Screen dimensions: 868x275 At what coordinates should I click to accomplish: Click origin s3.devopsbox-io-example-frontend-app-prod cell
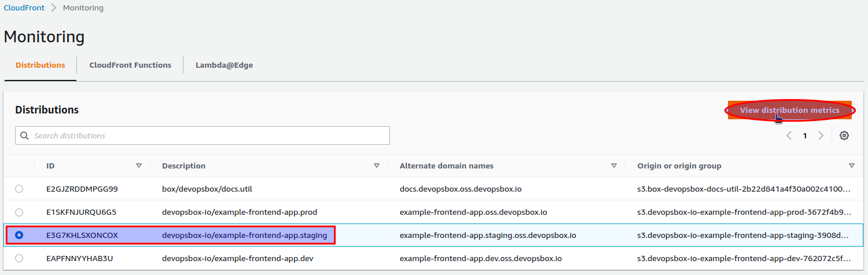[744, 212]
